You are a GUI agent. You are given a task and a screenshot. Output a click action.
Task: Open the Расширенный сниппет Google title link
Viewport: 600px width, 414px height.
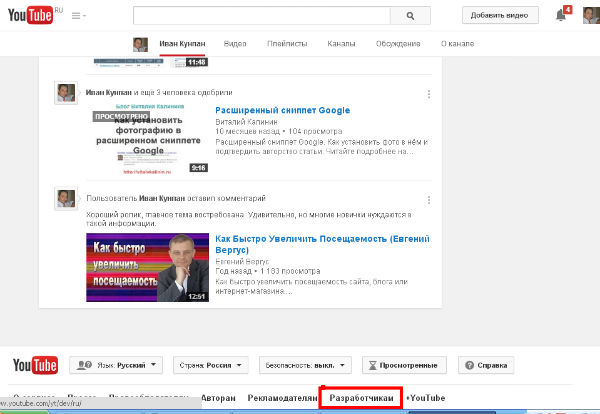point(282,110)
